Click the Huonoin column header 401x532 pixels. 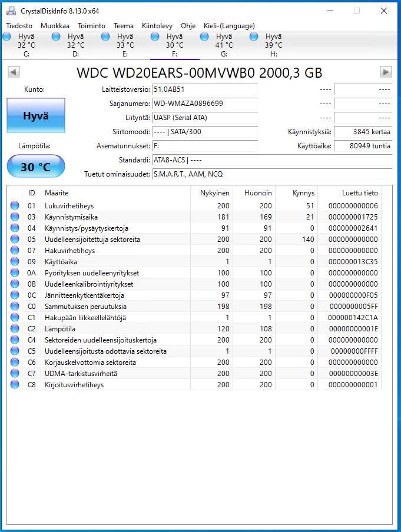coord(254,192)
